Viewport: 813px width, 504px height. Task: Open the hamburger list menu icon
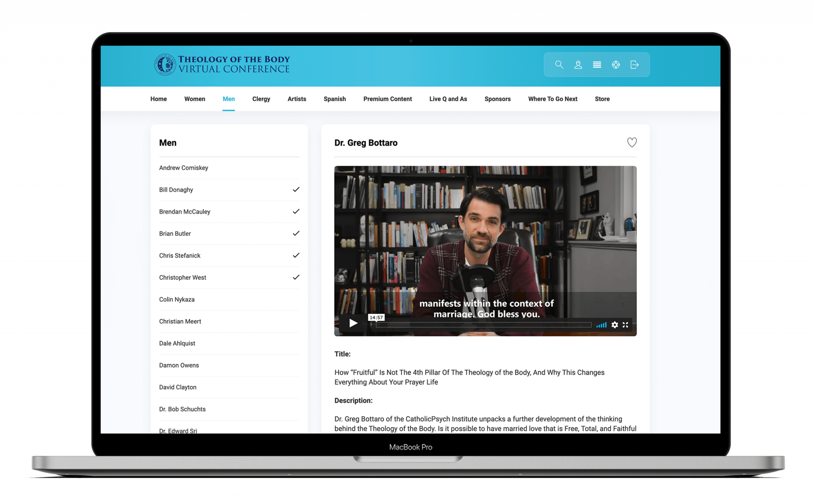(x=597, y=65)
